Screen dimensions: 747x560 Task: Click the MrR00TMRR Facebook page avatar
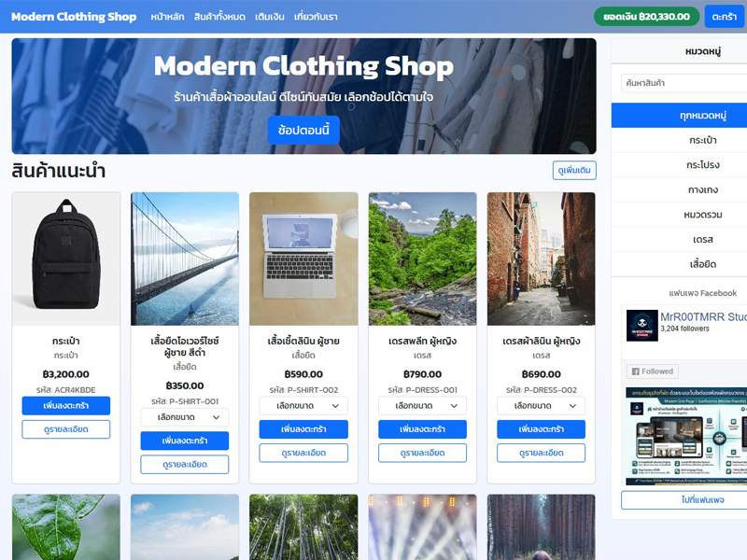(641, 326)
